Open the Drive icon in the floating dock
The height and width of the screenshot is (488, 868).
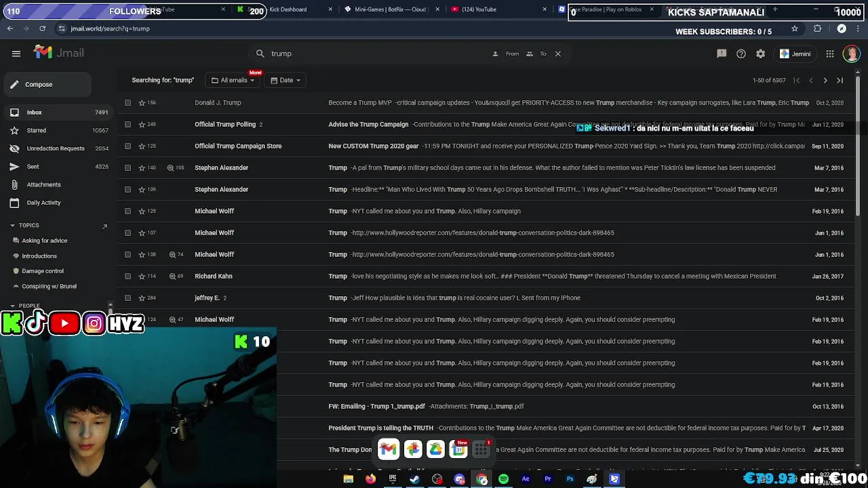click(435, 449)
